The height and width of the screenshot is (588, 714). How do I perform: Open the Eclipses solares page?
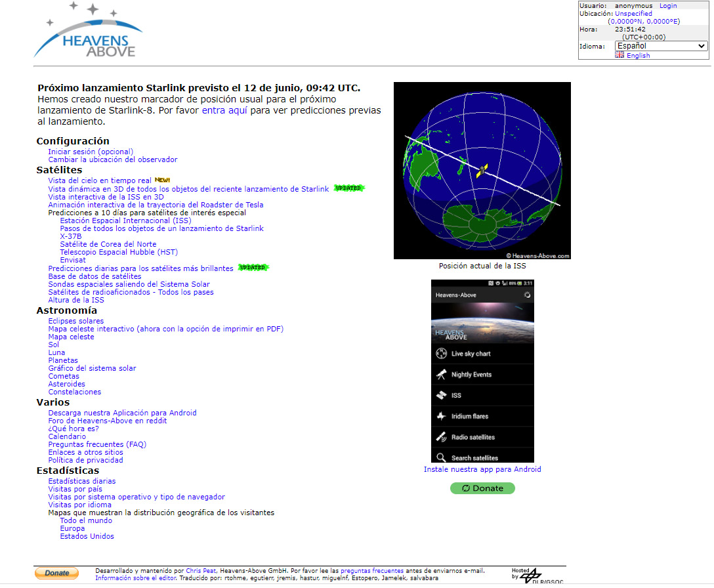pos(75,321)
